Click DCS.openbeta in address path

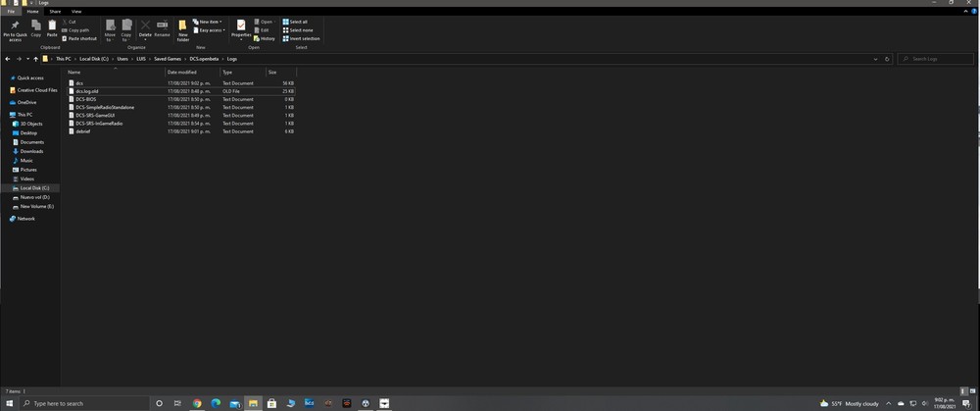[205, 59]
